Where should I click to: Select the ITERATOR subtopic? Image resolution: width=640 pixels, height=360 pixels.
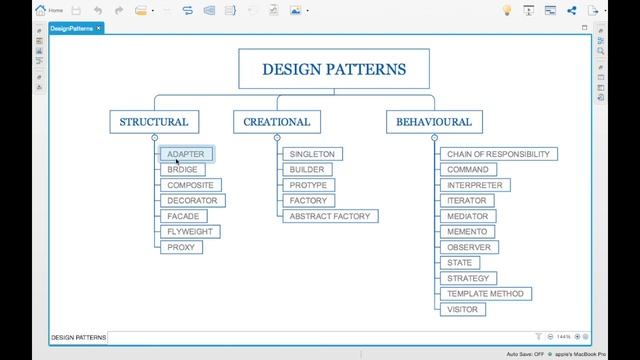[x=467, y=201]
